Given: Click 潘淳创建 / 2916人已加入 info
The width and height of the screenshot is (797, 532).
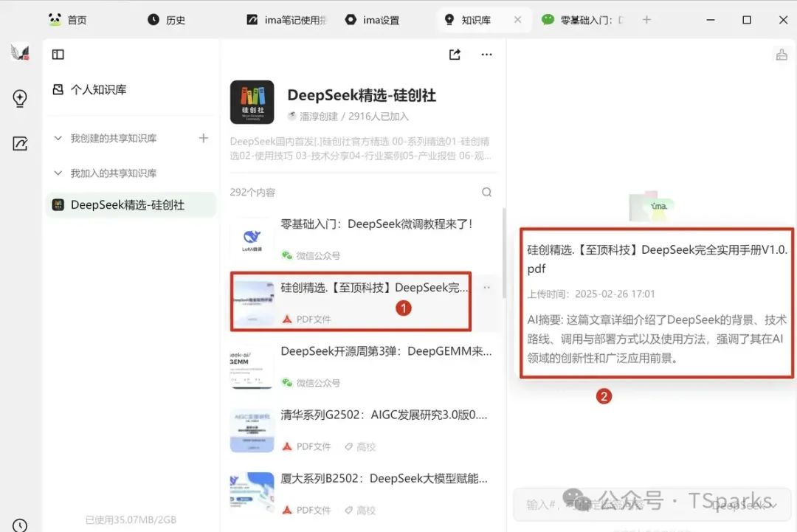Looking at the screenshot, I should (348, 117).
